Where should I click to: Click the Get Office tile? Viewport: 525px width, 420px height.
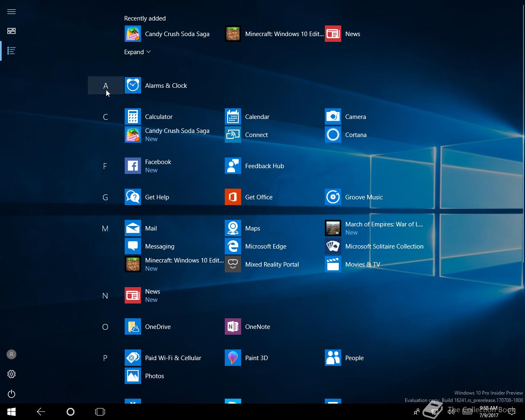(x=274, y=197)
